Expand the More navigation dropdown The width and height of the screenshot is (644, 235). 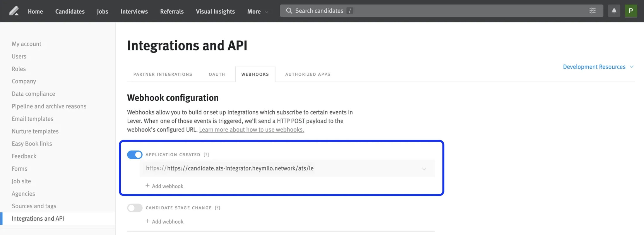tap(258, 12)
